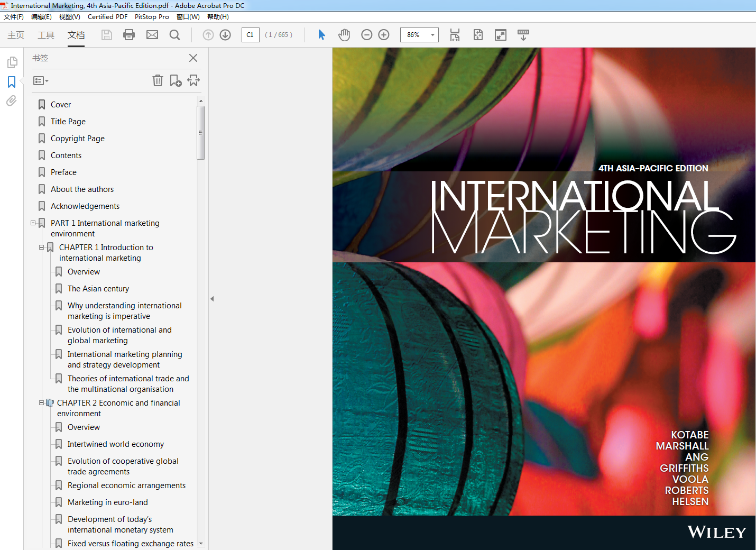The height and width of the screenshot is (550, 756).
Task: Print the document
Action: (x=129, y=35)
